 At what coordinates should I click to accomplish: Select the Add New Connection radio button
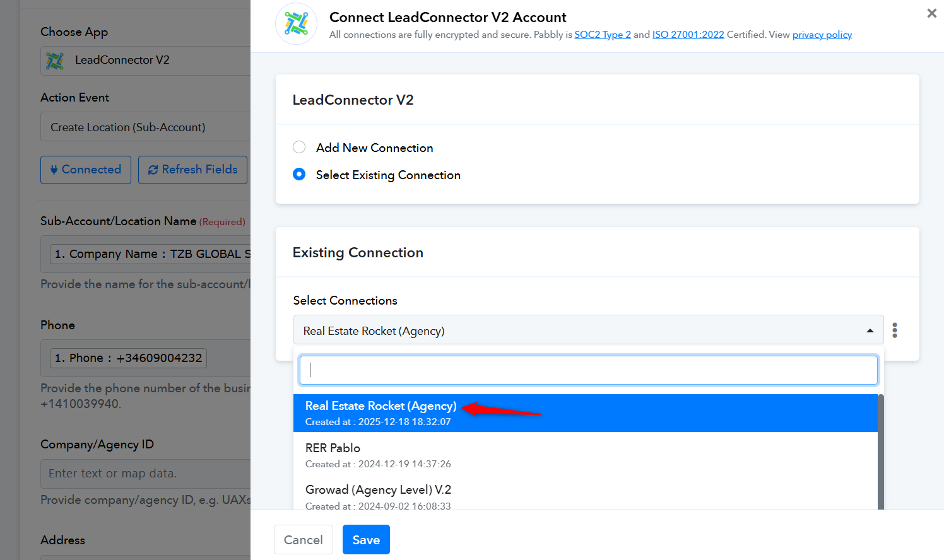tap(299, 148)
